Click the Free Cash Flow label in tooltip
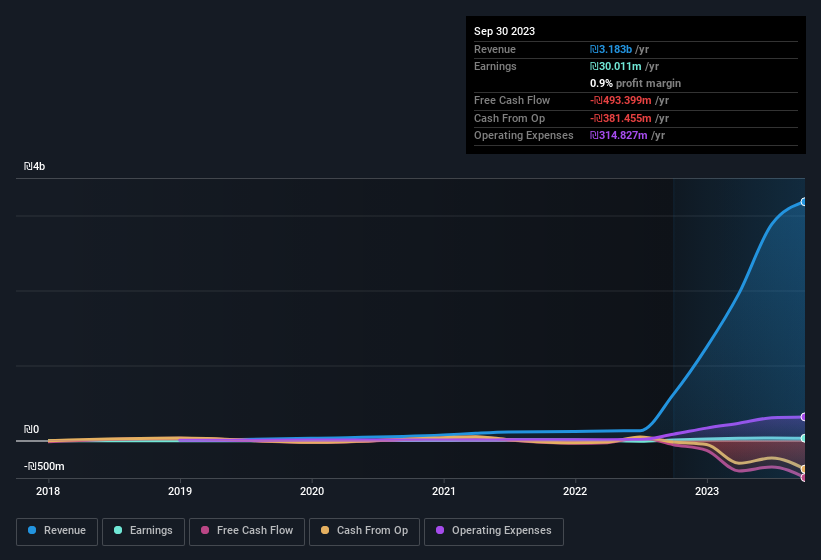The height and width of the screenshot is (560, 821). (512, 100)
